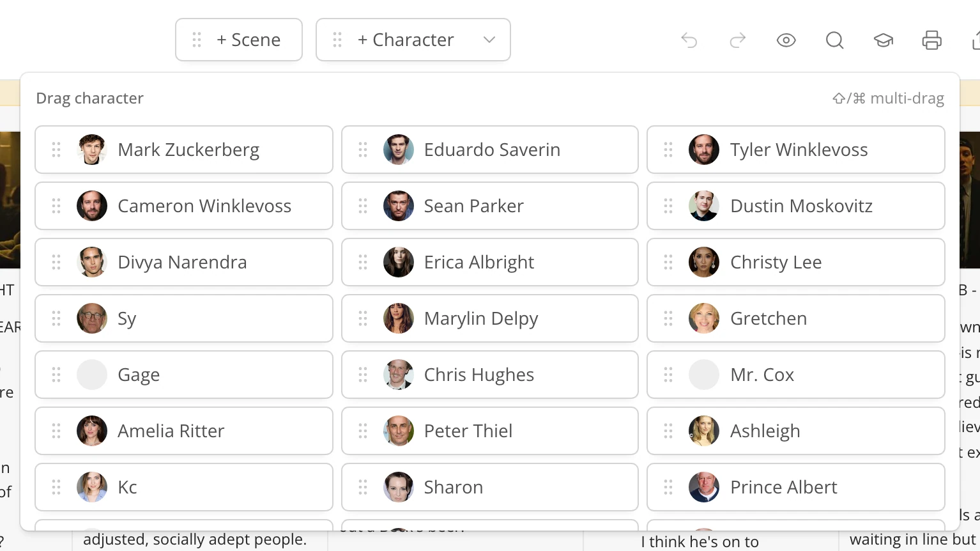The height and width of the screenshot is (551, 980).
Task: Select Mark Zuckerberg character card
Action: [x=184, y=150]
